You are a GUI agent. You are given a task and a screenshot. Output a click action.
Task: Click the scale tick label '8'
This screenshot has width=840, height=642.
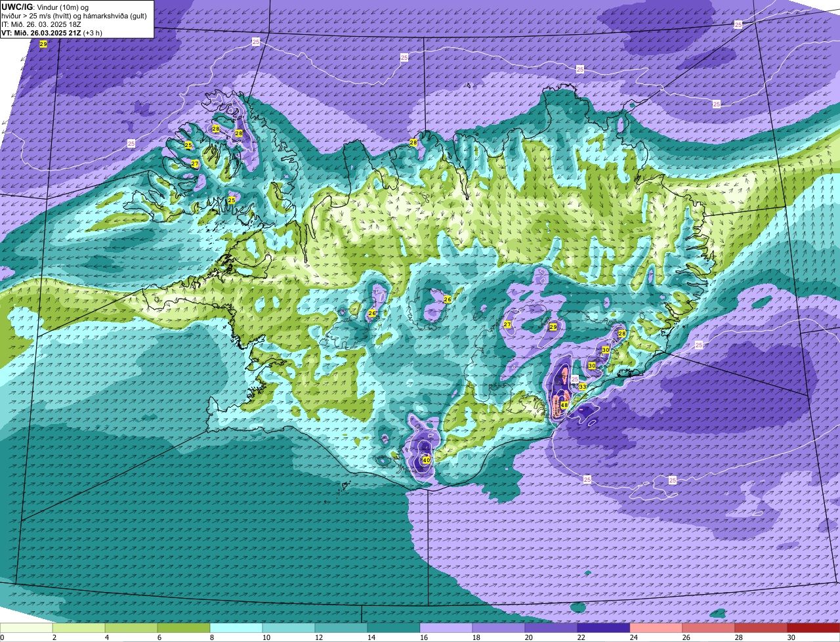pyautogui.click(x=212, y=637)
